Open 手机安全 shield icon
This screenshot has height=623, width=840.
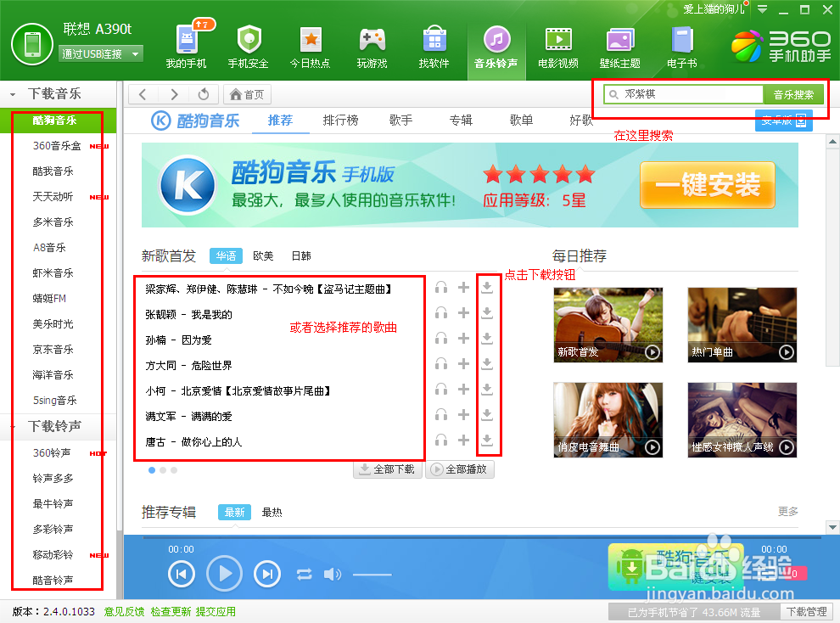coord(248,46)
